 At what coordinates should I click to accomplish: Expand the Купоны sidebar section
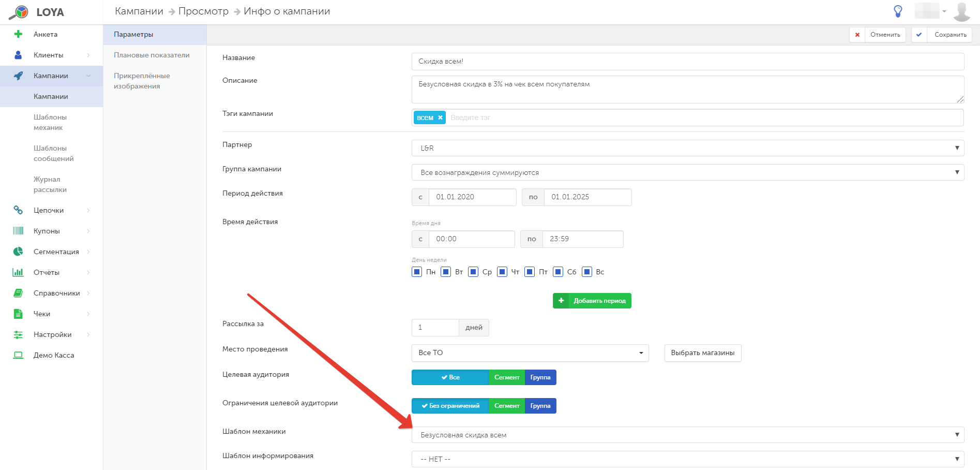pos(88,231)
